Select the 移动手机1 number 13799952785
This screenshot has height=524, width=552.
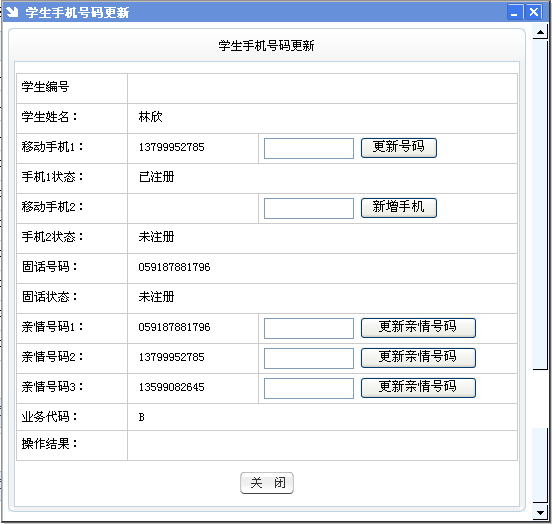click(171, 147)
